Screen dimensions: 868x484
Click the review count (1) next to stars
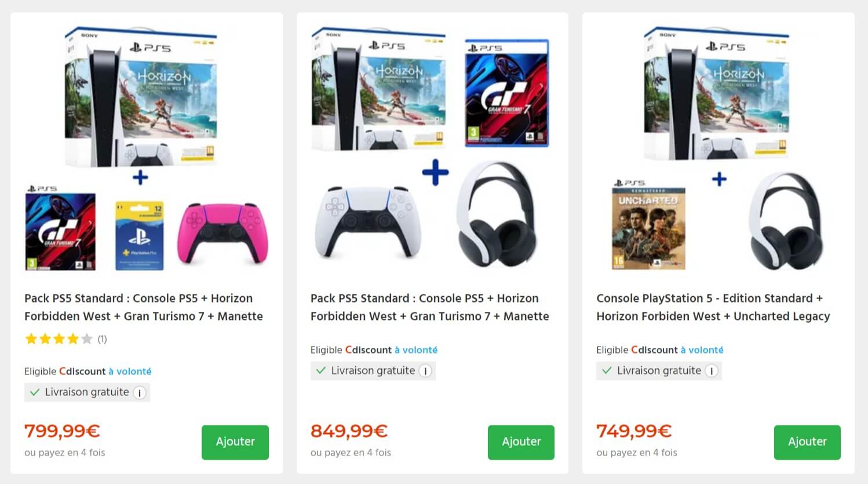102,339
